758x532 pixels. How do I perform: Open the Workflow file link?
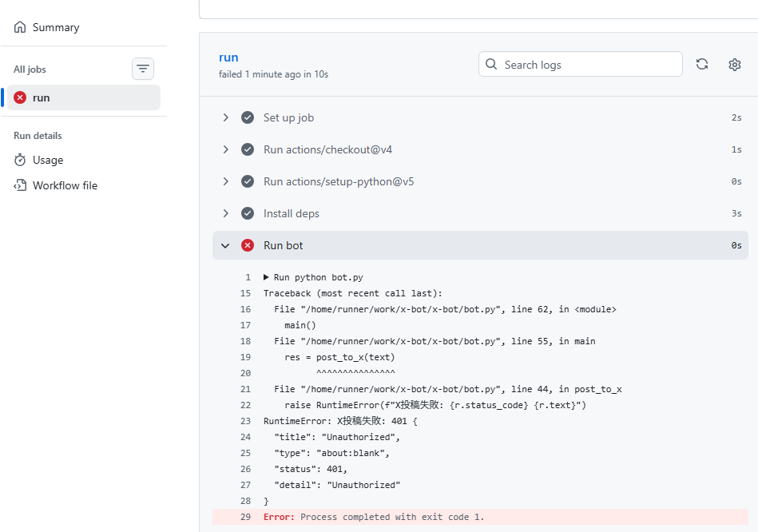tap(65, 185)
